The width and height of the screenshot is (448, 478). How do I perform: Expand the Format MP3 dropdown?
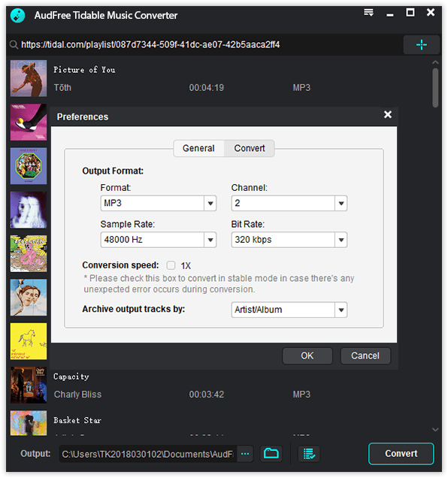(159, 203)
